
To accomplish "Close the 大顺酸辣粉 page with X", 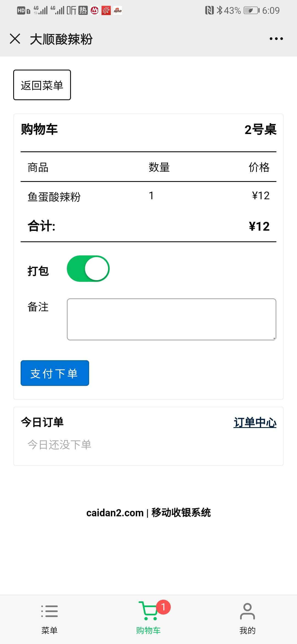I will (15, 39).
